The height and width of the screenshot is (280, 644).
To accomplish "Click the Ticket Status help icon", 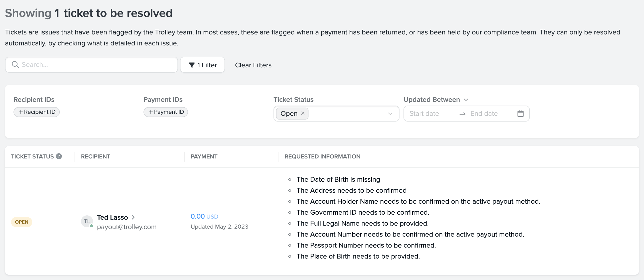I will coord(59,156).
